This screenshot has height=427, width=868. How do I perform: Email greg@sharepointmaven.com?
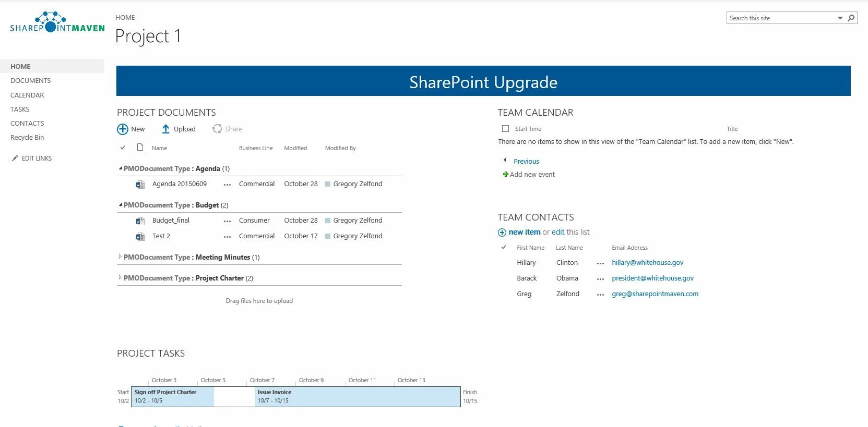[x=655, y=294]
